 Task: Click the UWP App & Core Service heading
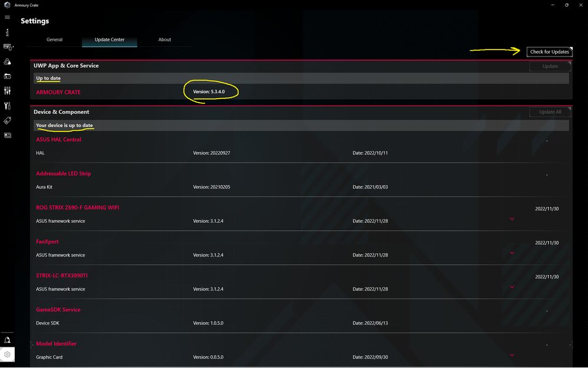coord(66,65)
